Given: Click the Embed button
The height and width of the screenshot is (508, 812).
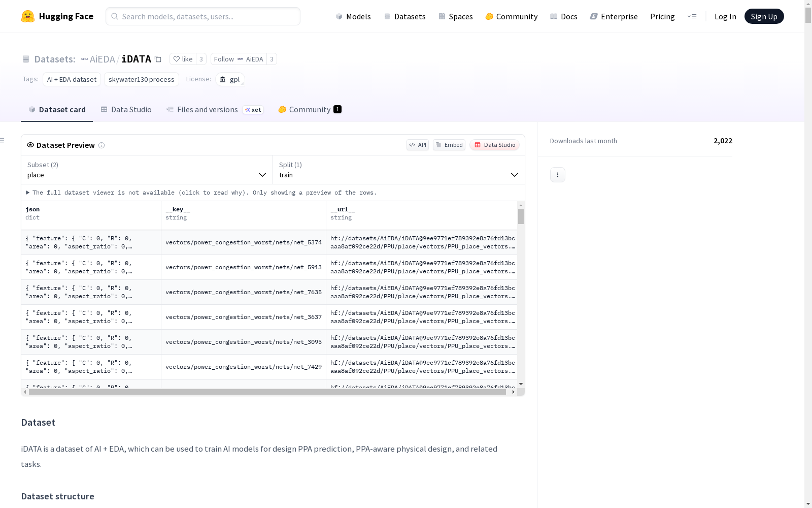Looking at the screenshot, I should click(x=449, y=145).
